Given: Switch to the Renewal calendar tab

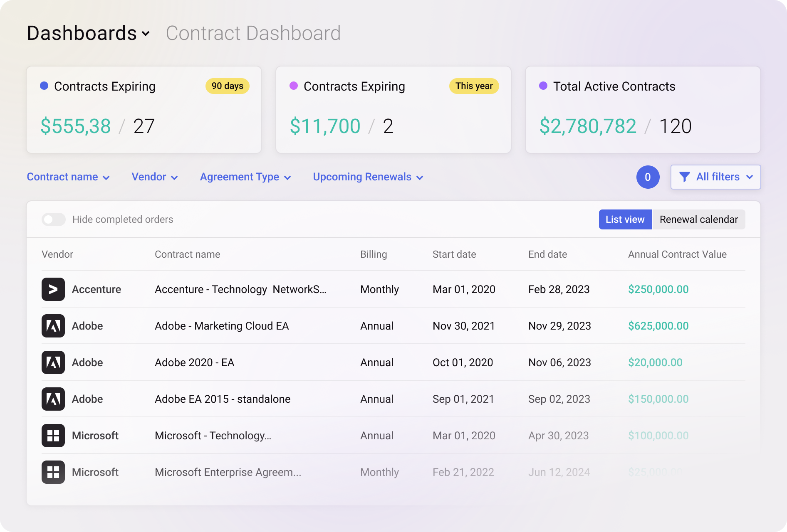Looking at the screenshot, I should click(699, 219).
